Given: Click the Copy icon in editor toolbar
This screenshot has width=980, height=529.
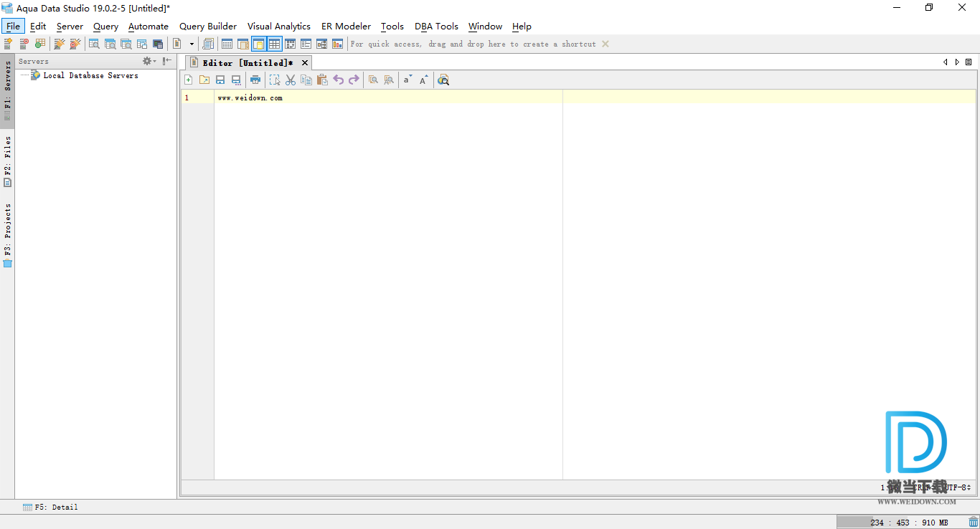Looking at the screenshot, I should (306, 80).
